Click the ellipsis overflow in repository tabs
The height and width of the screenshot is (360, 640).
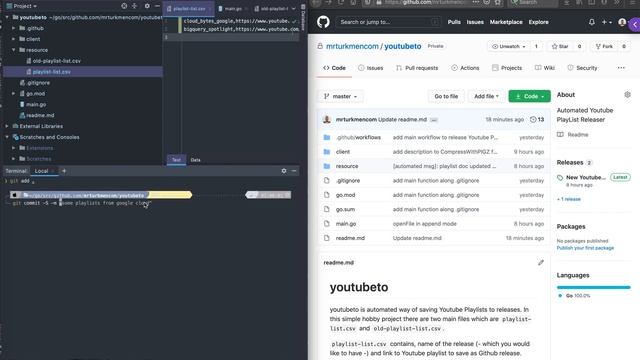(x=621, y=68)
